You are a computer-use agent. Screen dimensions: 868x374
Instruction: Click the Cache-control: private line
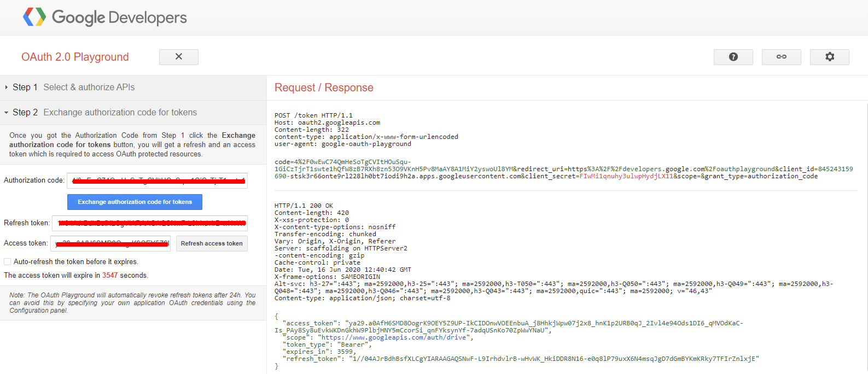(317, 263)
